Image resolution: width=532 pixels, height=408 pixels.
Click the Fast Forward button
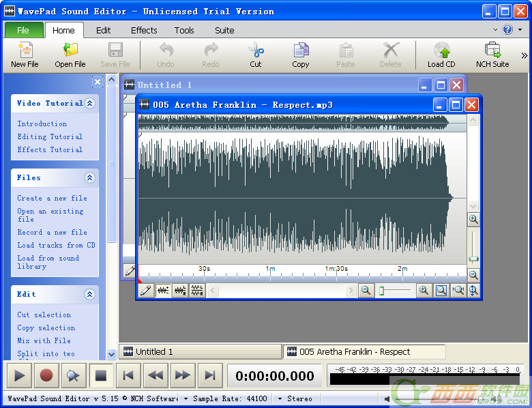(183, 375)
